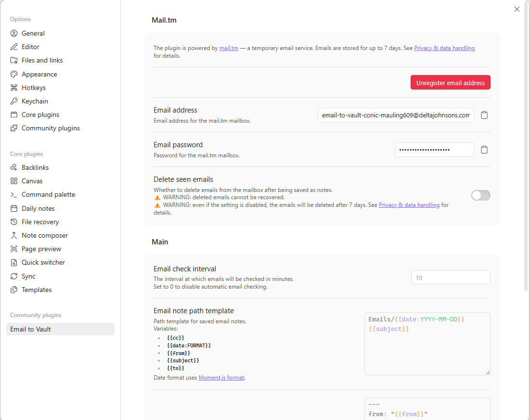Click the note template textarea starting with 'from:'

click(x=427, y=409)
